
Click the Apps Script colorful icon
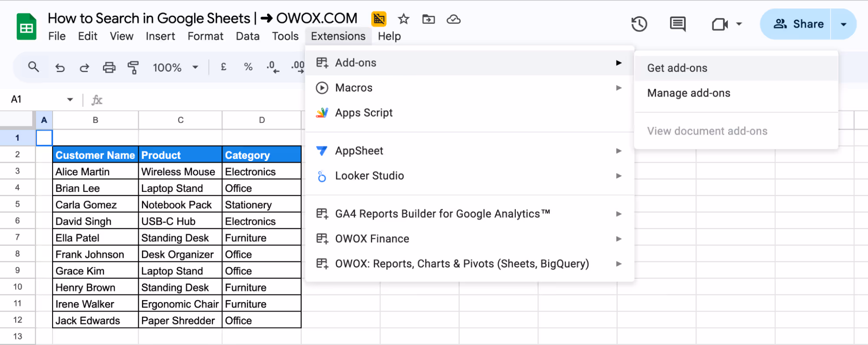tap(322, 113)
